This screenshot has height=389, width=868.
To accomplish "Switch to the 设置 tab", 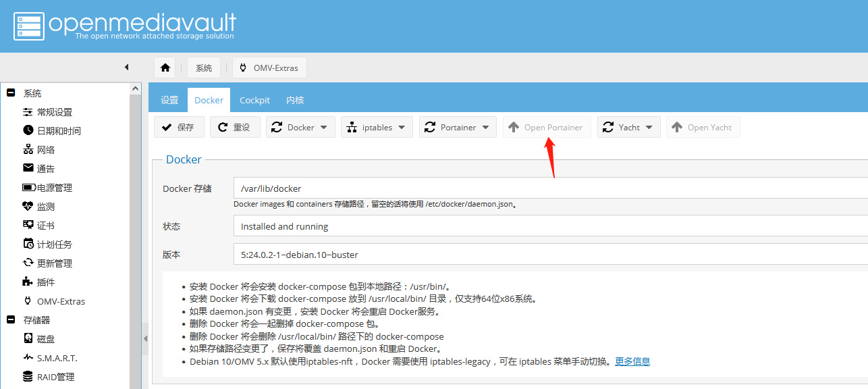I will 169,100.
